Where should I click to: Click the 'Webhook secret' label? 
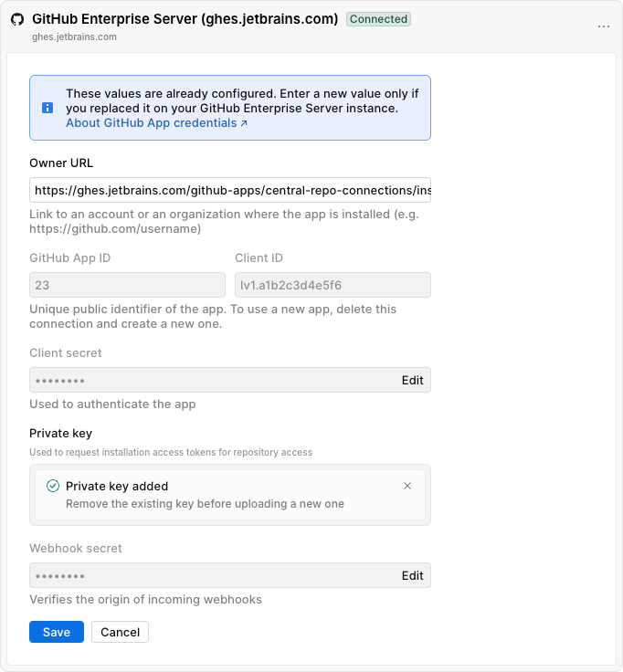76,548
